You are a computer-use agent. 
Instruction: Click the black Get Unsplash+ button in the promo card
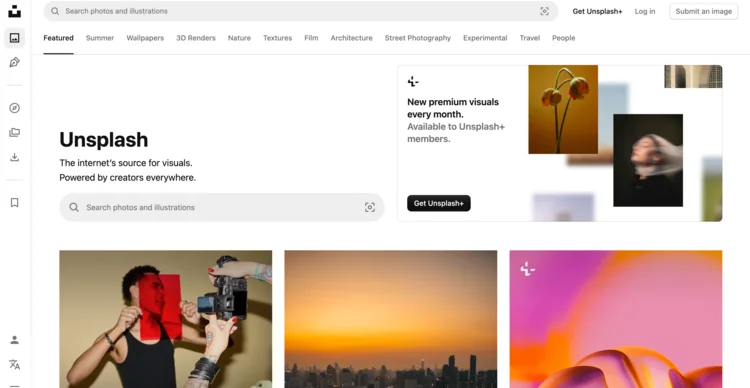[x=439, y=203]
